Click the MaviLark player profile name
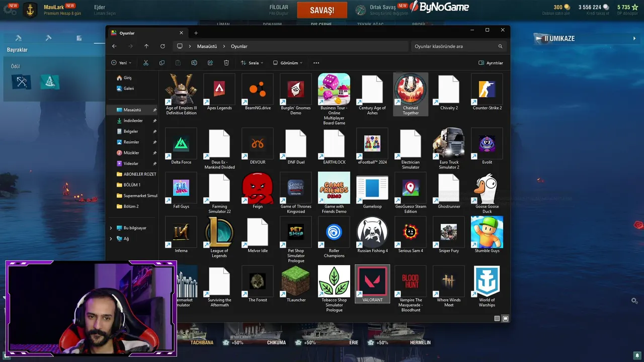The image size is (644, 362). pyautogui.click(x=55, y=7)
